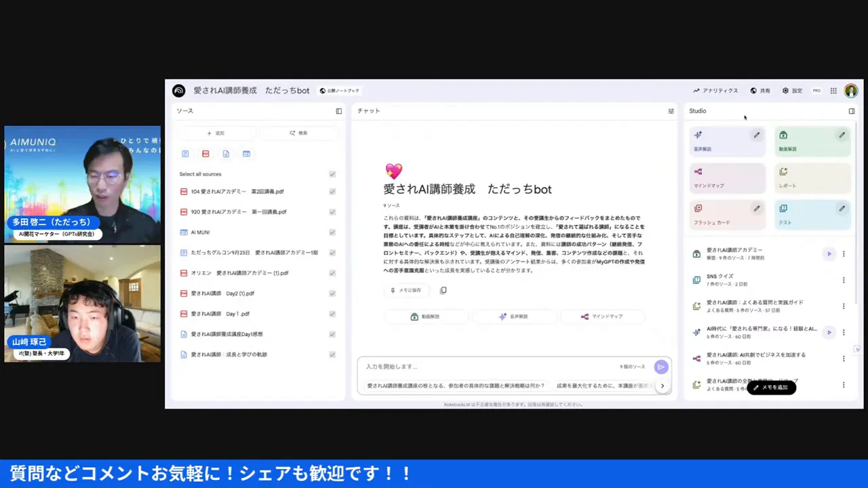Image resolution: width=868 pixels, height=488 pixels.
Task: Open more options for AI時代に「愛される専門家」 item
Action: 844,332
